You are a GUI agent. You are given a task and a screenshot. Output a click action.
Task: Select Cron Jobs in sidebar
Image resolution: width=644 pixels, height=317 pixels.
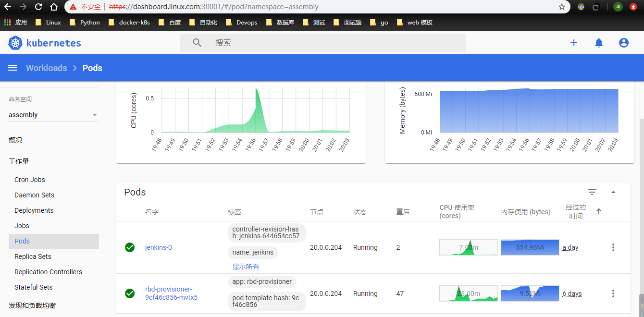pos(30,180)
